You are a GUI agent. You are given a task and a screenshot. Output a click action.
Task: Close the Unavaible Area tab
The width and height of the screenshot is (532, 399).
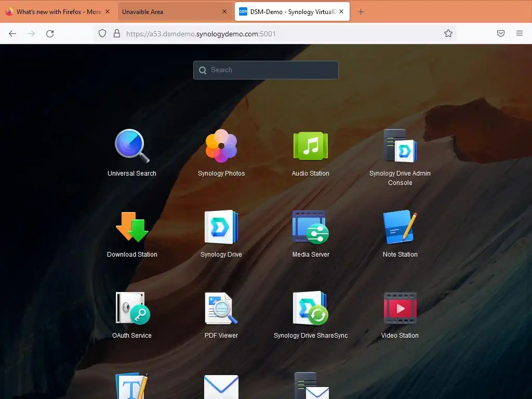coord(224,11)
